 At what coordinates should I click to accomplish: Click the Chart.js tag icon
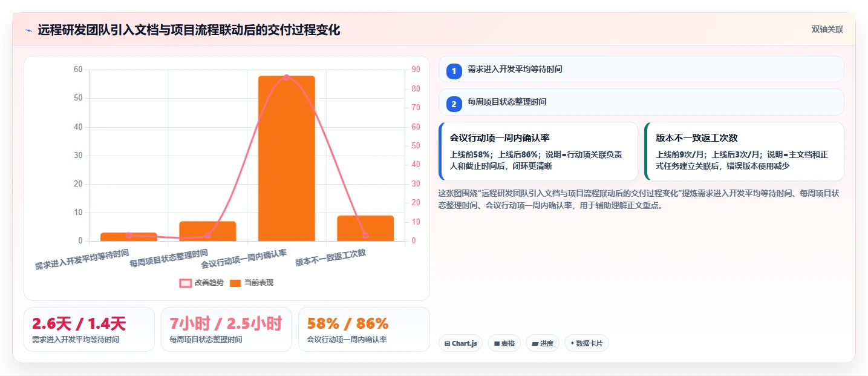point(447,343)
